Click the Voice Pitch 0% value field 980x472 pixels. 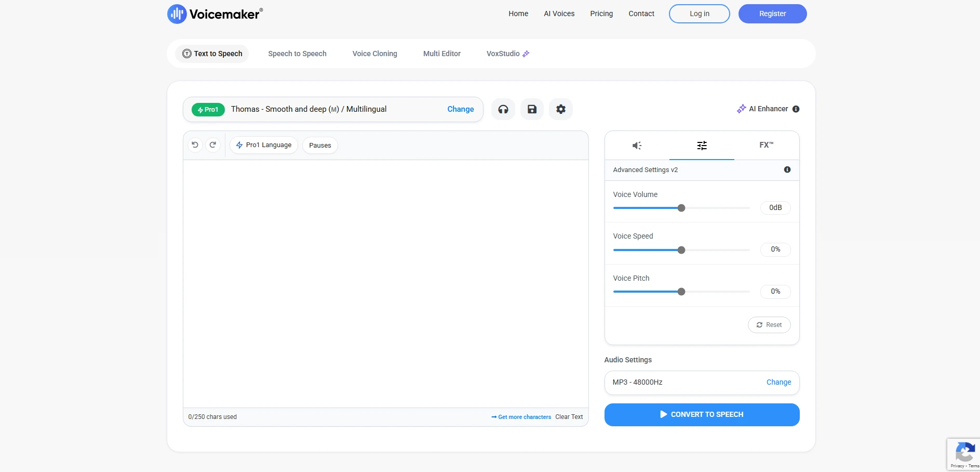pos(775,292)
